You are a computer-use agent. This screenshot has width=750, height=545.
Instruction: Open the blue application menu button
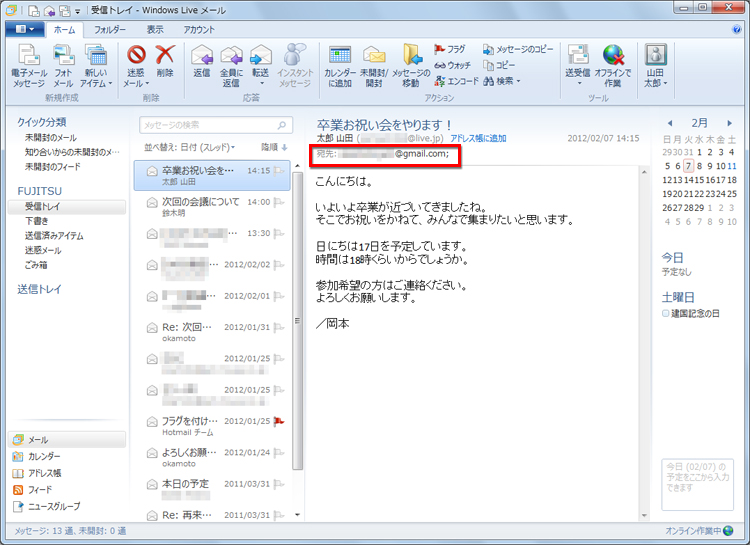tap(25, 29)
